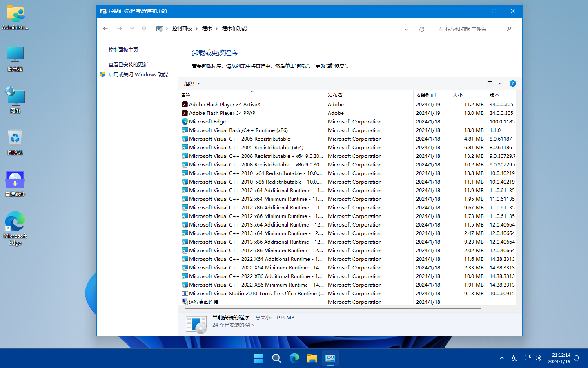Image resolution: width=588 pixels, height=368 pixels.
Task: Sort by 发布者 column header
Action: (x=369, y=95)
